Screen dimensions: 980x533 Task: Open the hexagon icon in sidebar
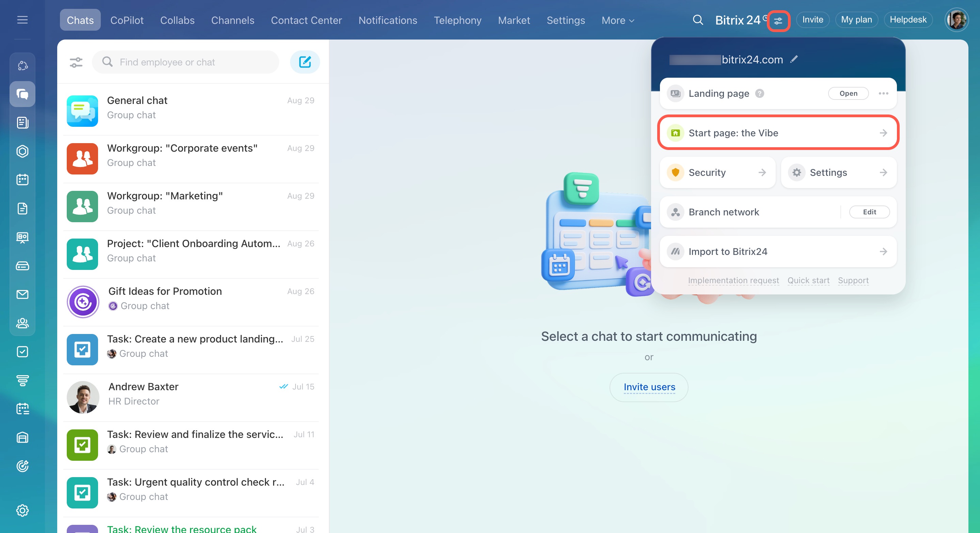[22, 151]
